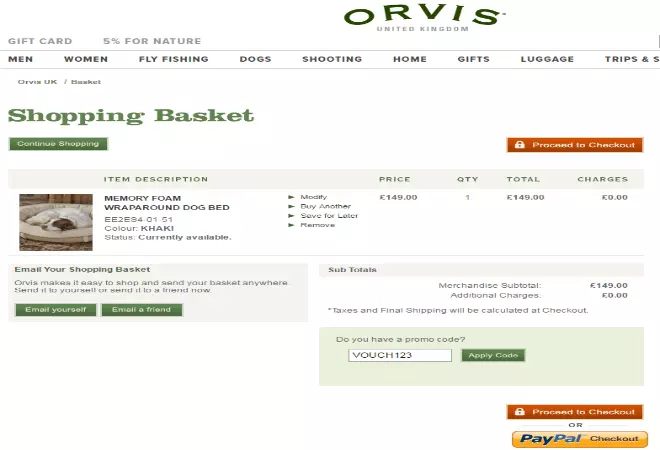Open the Men menu
The image size is (660, 450).
click(x=20, y=59)
